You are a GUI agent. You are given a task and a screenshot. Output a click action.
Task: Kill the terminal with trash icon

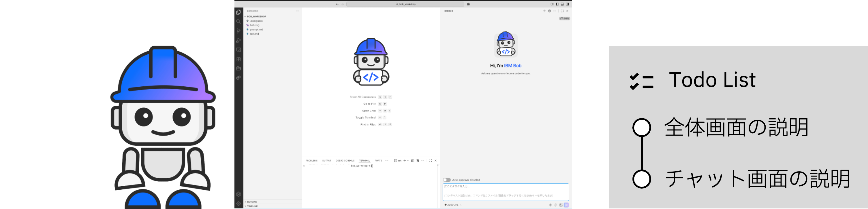[418, 161]
